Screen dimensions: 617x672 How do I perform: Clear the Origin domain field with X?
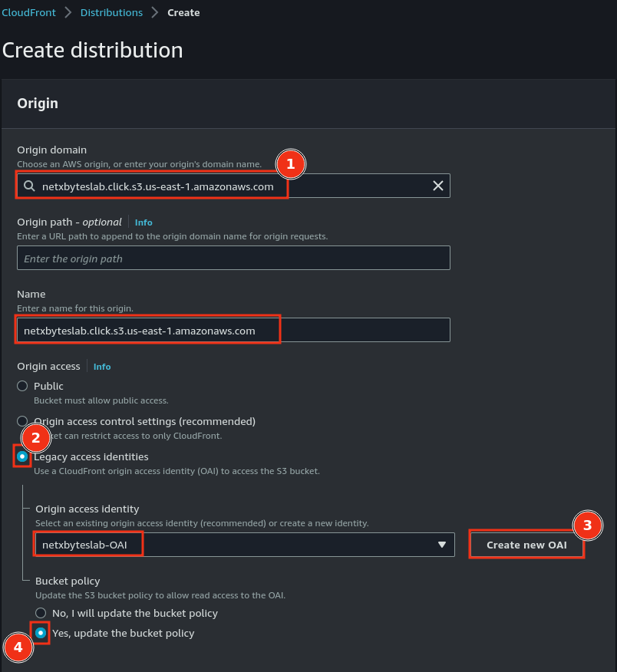coord(437,186)
